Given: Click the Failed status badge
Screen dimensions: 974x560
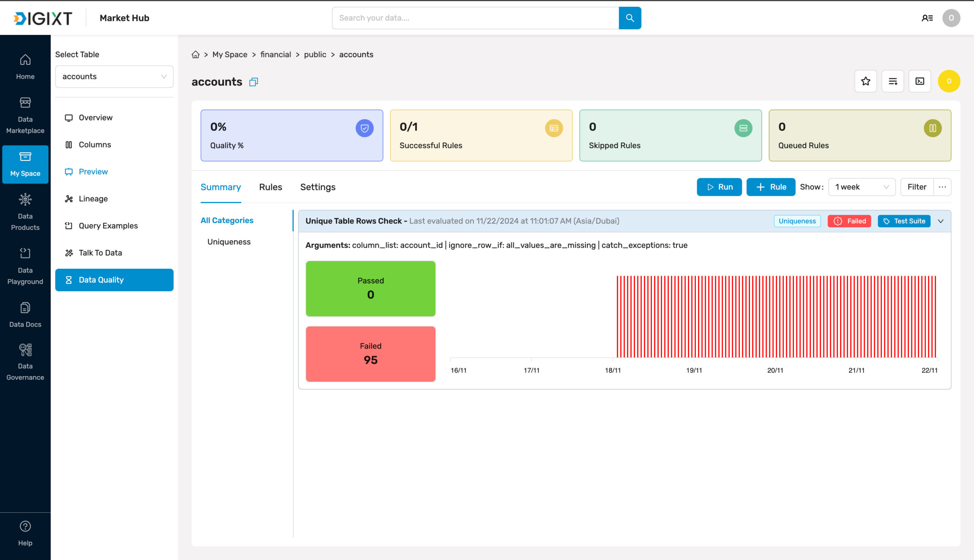Looking at the screenshot, I should [849, 221].
